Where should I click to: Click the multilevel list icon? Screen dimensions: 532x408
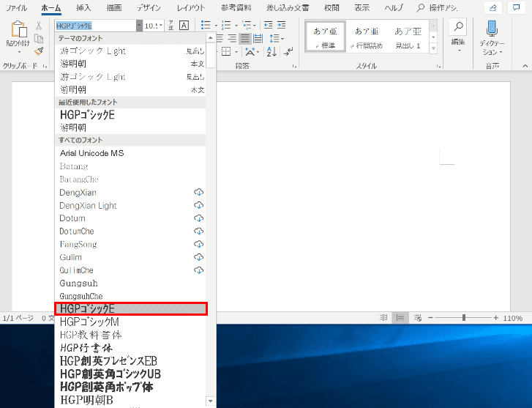tap(247, 25)
